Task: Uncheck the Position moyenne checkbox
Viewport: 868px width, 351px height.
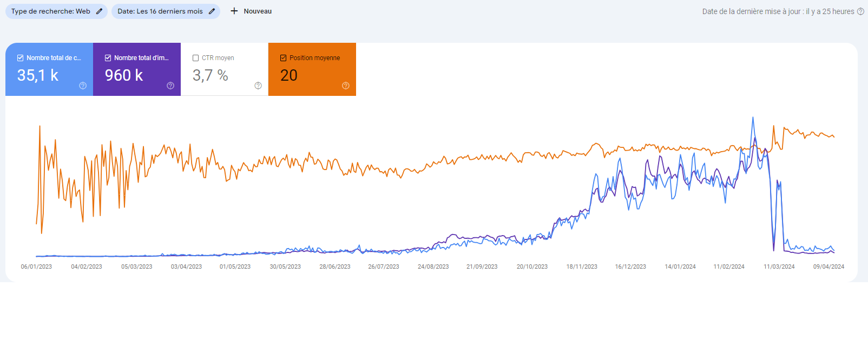Action: click(283, 58)
